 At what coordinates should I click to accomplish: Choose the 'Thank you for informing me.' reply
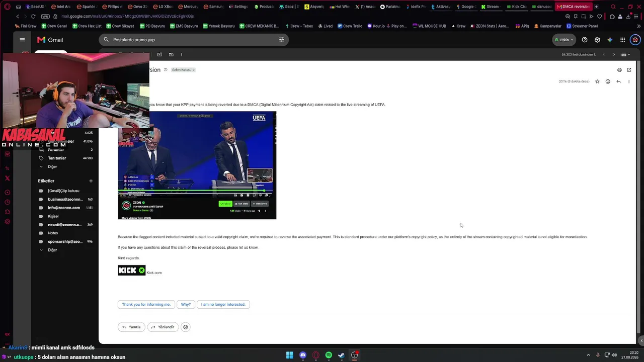point(146,304)
